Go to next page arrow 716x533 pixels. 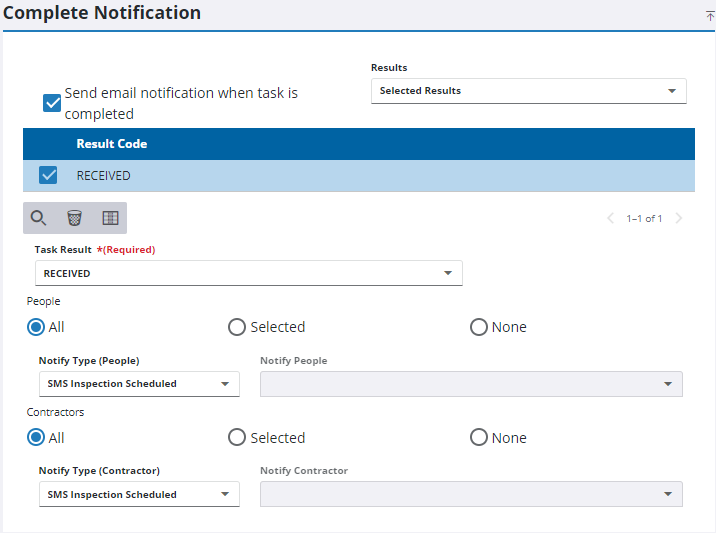point(679,218)
